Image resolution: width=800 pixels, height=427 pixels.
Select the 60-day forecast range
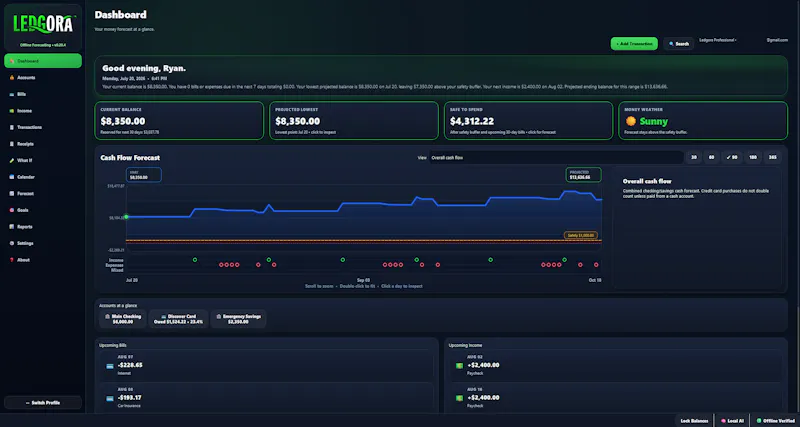(711, 158)
